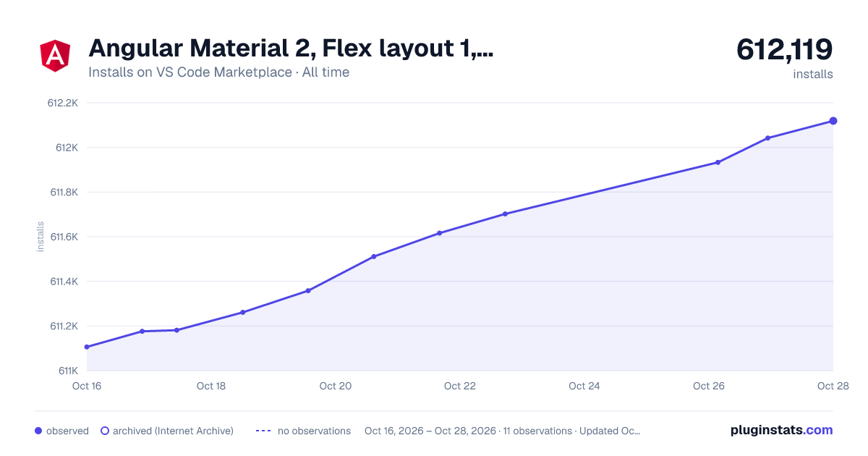Image resolution: width=868 pixels, height=456 pixels.
Task: Click the '612K' y-axis label
Action: click(67, 148)
